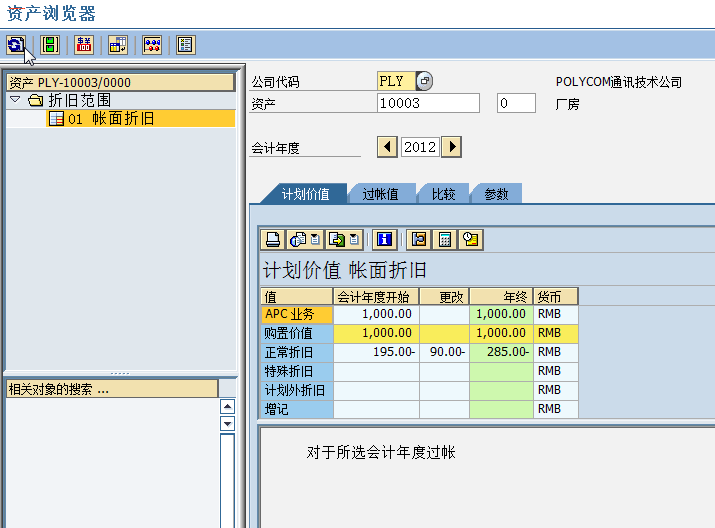Screen dimensions: 715x528
Task: Select the 购置价值 row label
Action: 297,333
